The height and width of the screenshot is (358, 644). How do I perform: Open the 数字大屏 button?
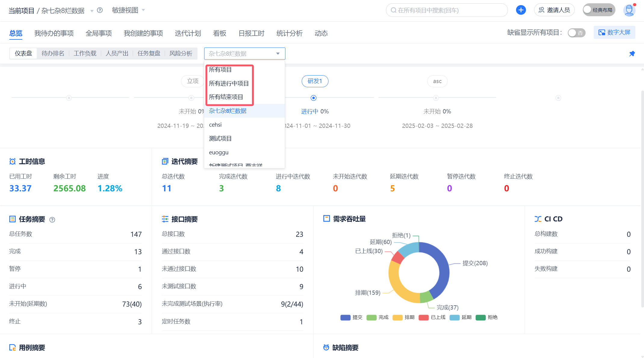(x=614, y=32)
